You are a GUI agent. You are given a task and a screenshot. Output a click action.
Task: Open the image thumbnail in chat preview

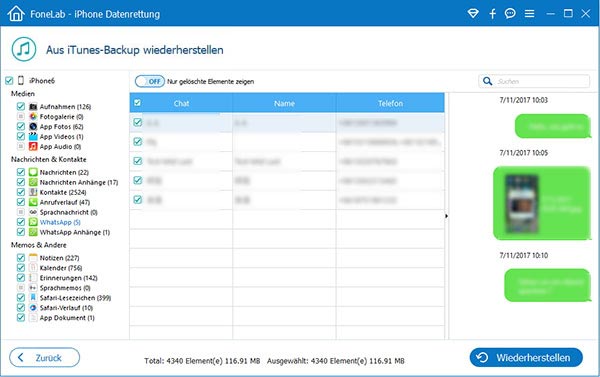[522, 204]
